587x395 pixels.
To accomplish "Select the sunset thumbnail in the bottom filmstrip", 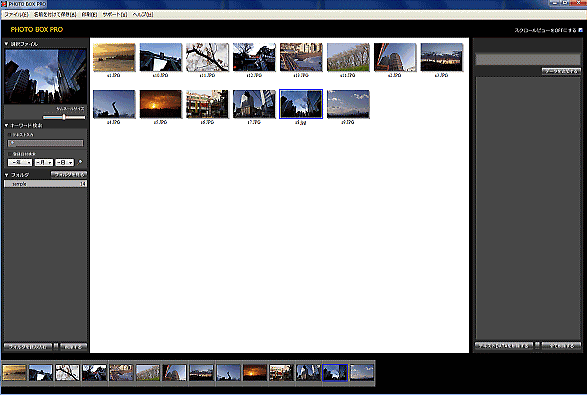I will point(255,373).
